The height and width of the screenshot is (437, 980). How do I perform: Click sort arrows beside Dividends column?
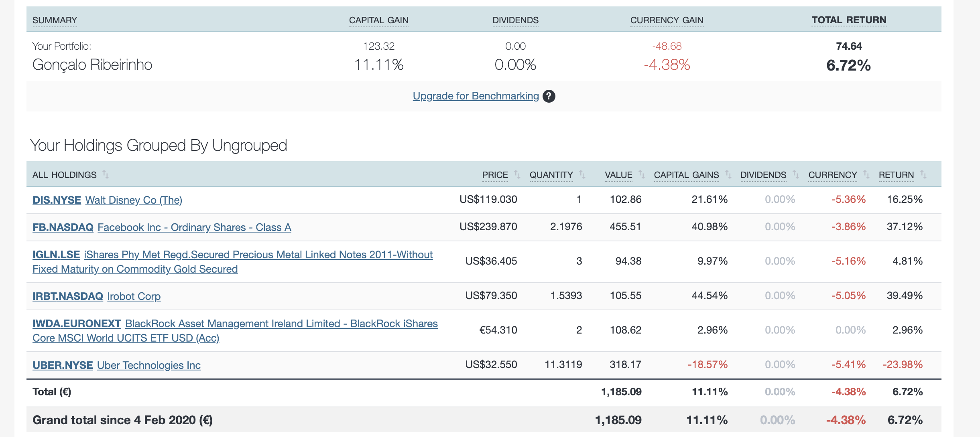pos(796,174)
